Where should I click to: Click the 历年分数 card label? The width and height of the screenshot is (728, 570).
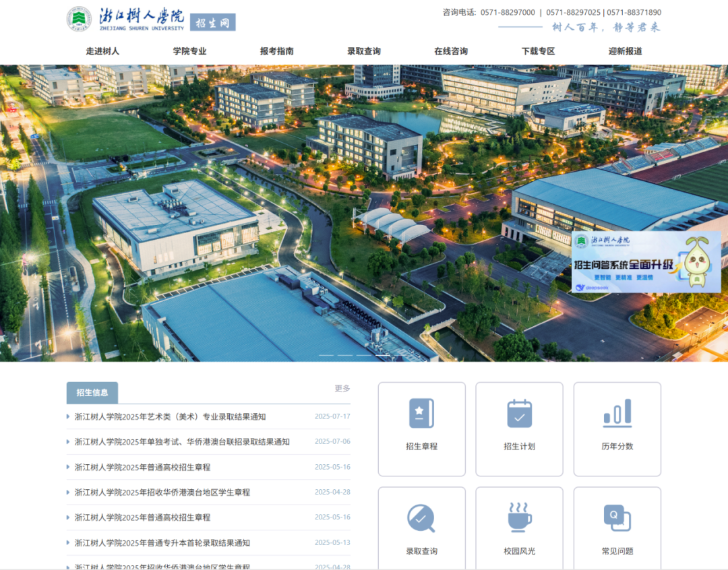coord(617,447)
